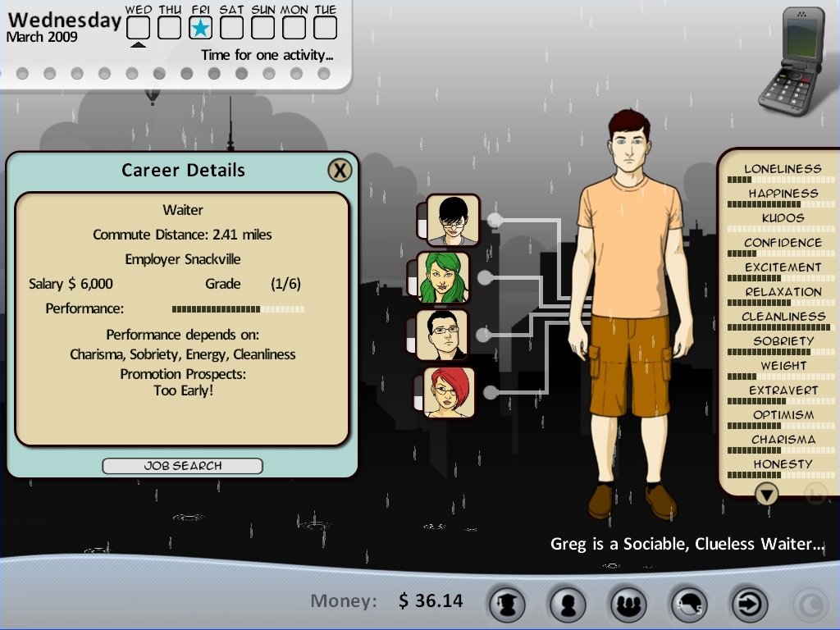Close the Career Details panel
This screenshot has height=630, width=840.
[340, 170]
